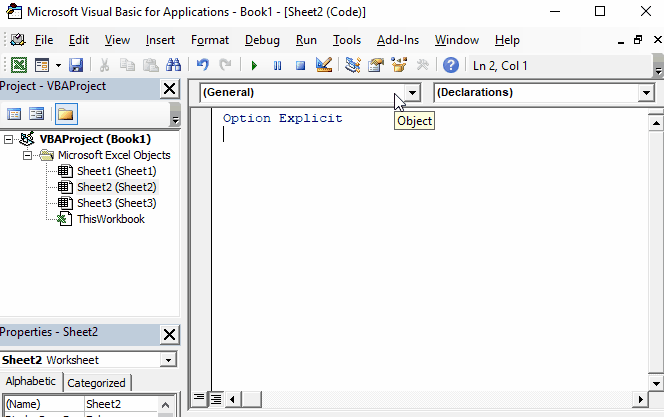Click the (Name) property value Sheet2
664x417 pixels.
(x=121, y=404)
